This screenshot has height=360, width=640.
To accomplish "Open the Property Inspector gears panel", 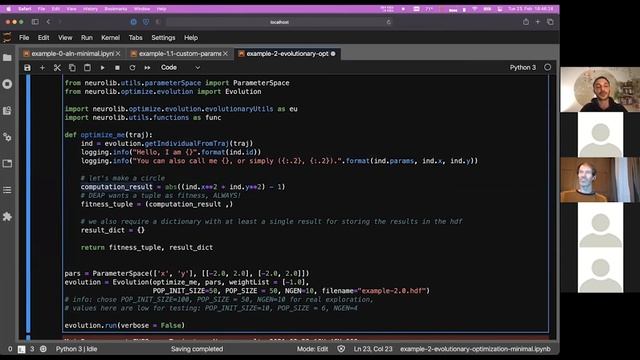I will 7,137.
